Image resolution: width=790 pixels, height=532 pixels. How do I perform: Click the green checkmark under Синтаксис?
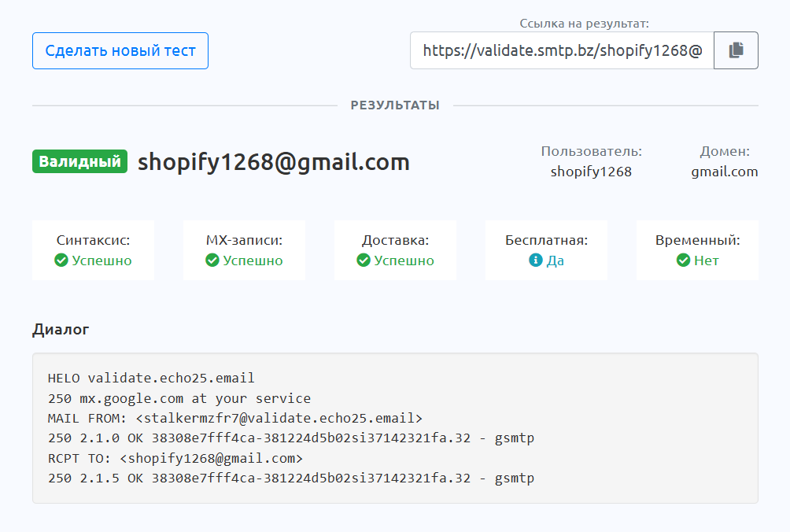61,260
